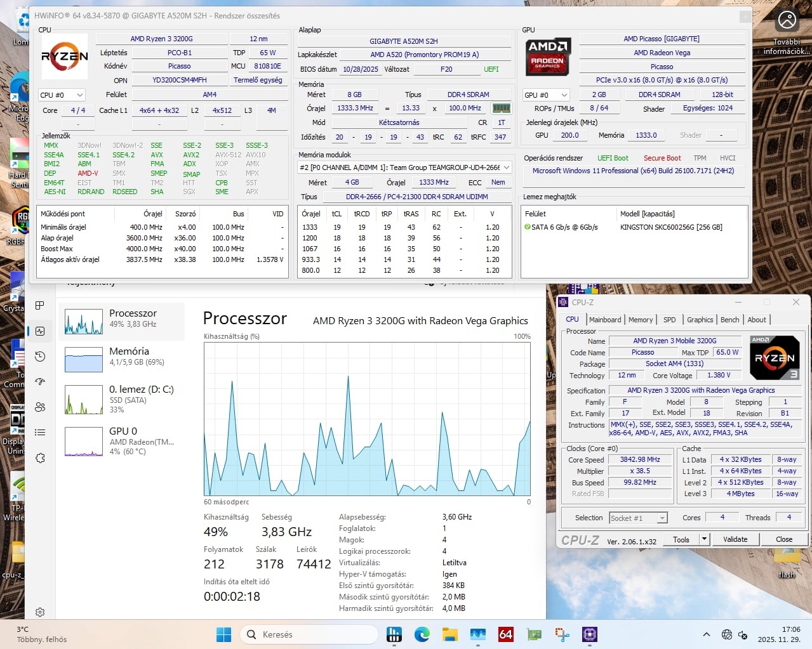
Task: Open App history icon in Task Manager
Action: point(40,357)
